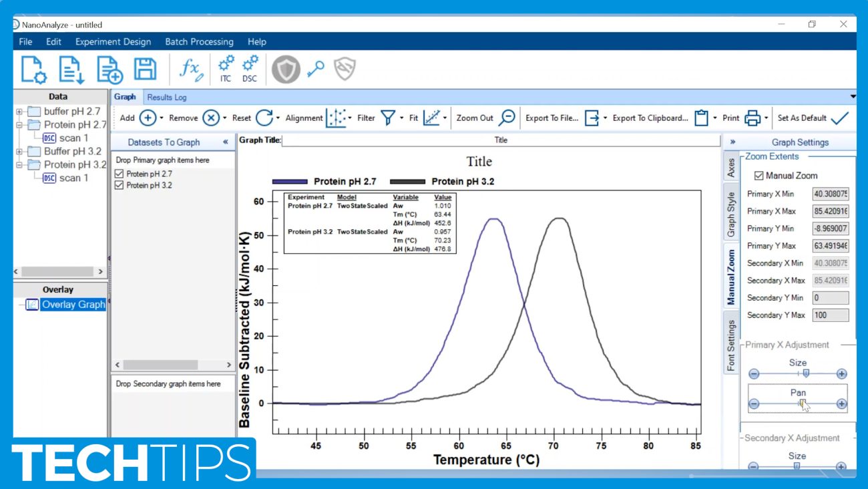The width and height of the screenshot is (868, 489).
Task: Uncheck Protein pH 2.7 dataset checkbox
Action: click(120, 174)
